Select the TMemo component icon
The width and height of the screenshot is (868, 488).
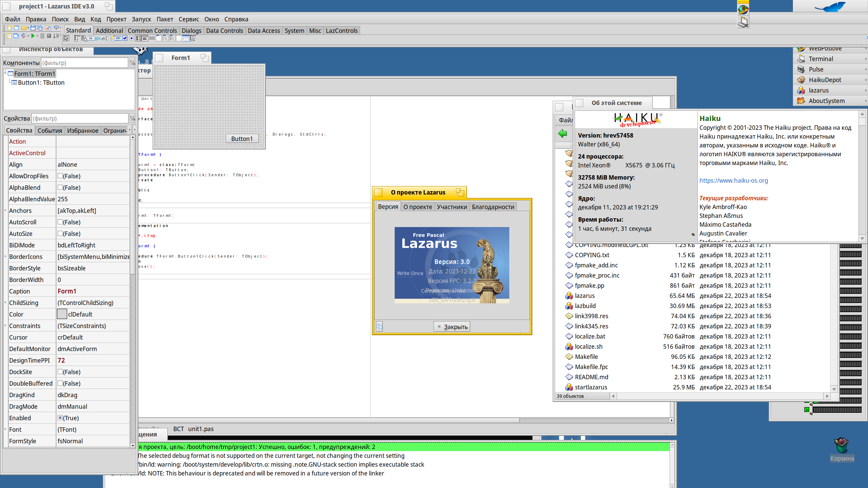[111, 38]
